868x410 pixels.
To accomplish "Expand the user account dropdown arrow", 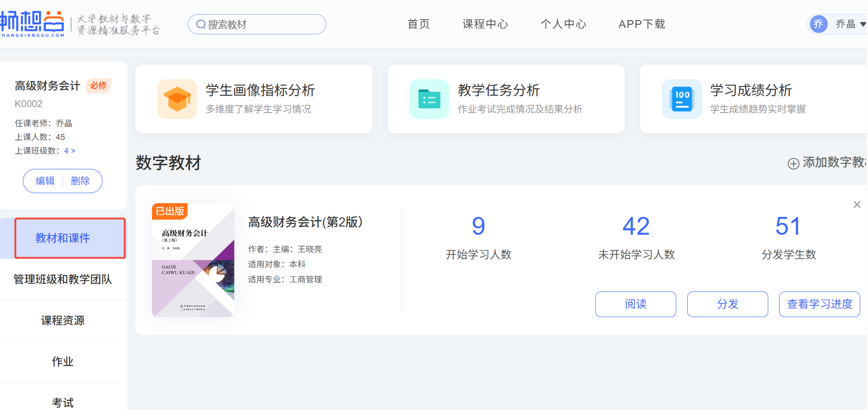I will pos(863,24).
